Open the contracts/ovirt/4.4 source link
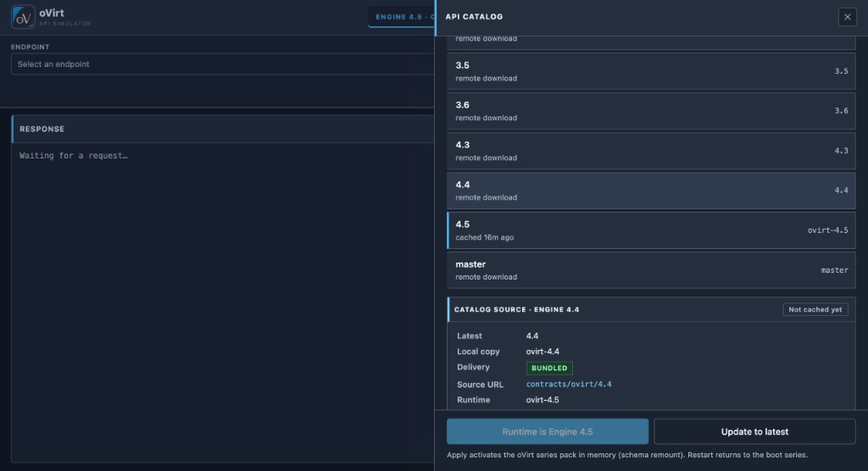This screenshot has height=471, width=868. (x=569, y=384)
